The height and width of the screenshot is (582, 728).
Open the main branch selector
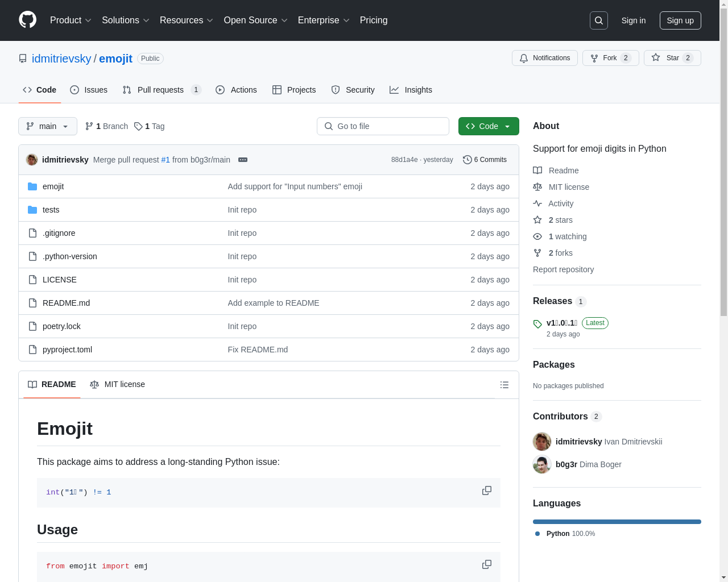tap(48, 126)
